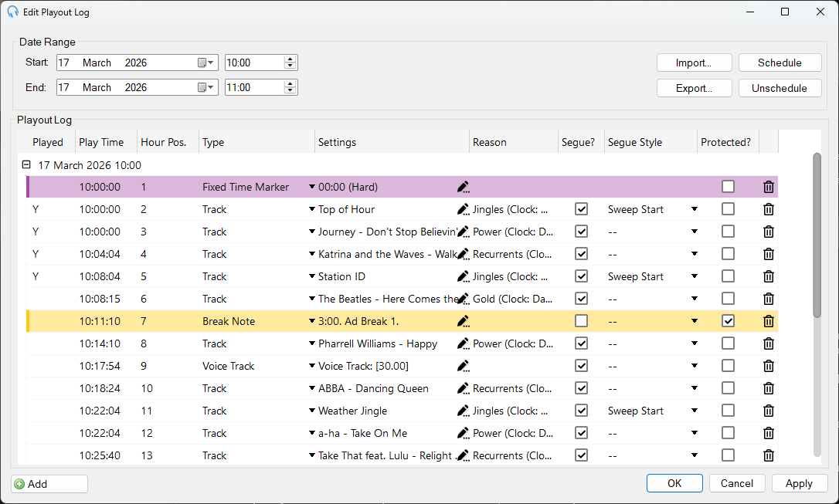Image resolution: width=839 pixels, height=504 pixels.
Task: Enable Protected for Fixed Time Marker
Action: pos(728,187)
